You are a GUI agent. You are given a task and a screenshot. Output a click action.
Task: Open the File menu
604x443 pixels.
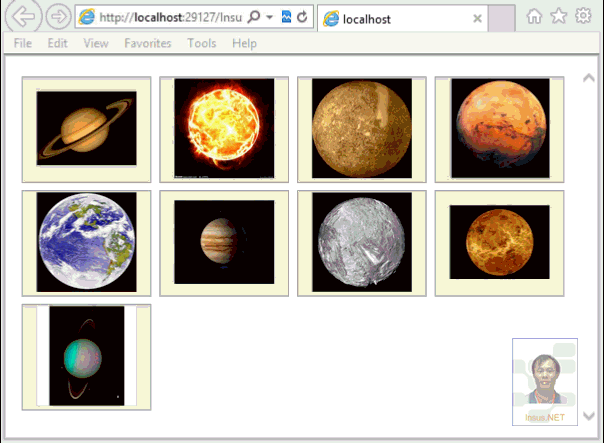(x=23, y=43)
